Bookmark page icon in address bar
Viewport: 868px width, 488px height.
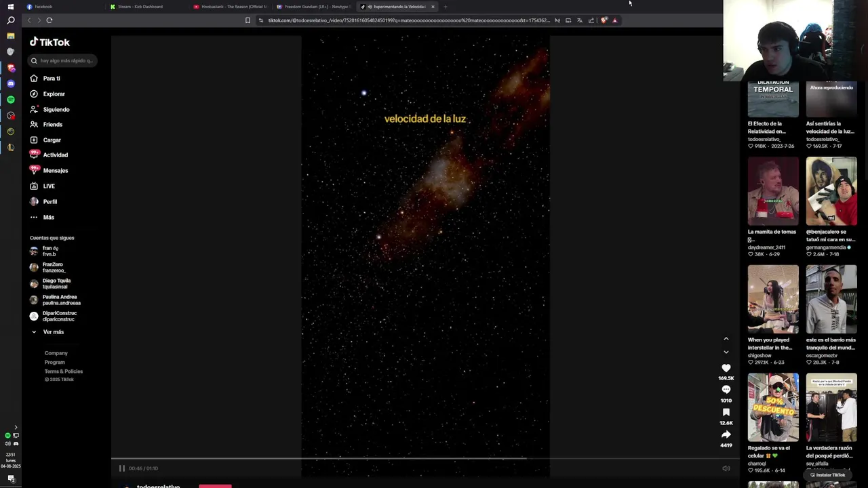(x=248, y=20)
